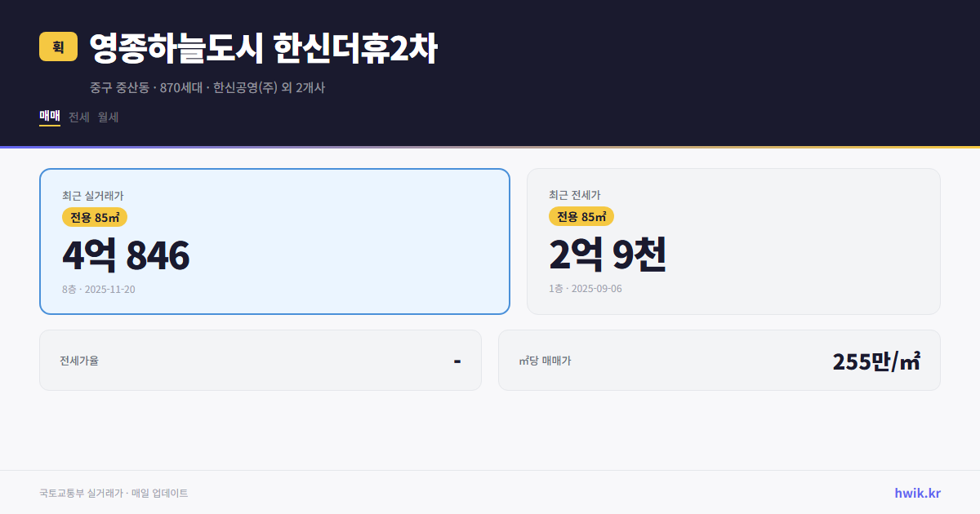Click the 255만/㎡ value
This screenshot has height=514, width=980.
[x=878, y=359]
